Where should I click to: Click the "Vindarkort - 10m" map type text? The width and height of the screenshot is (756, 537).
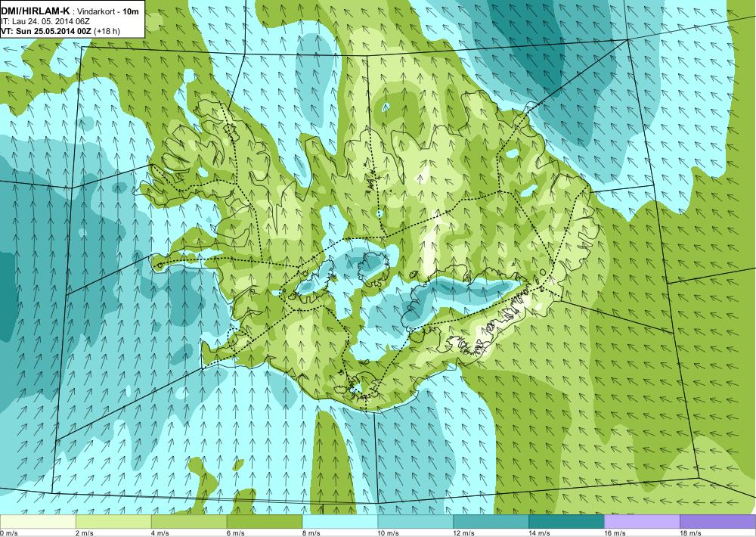(x=108, y=11)
